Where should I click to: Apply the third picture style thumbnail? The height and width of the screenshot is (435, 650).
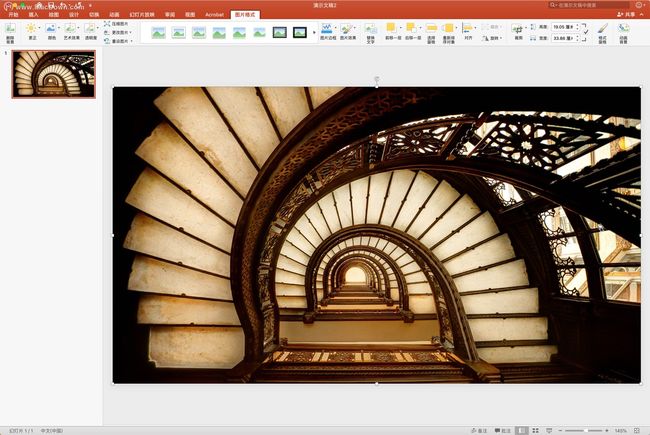pos(199,32)
